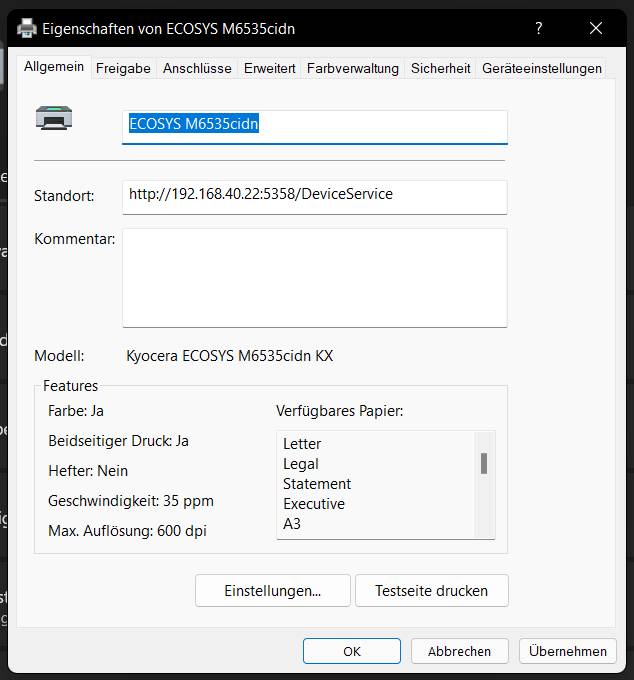Open the Freigabe tab

(123, 69)
